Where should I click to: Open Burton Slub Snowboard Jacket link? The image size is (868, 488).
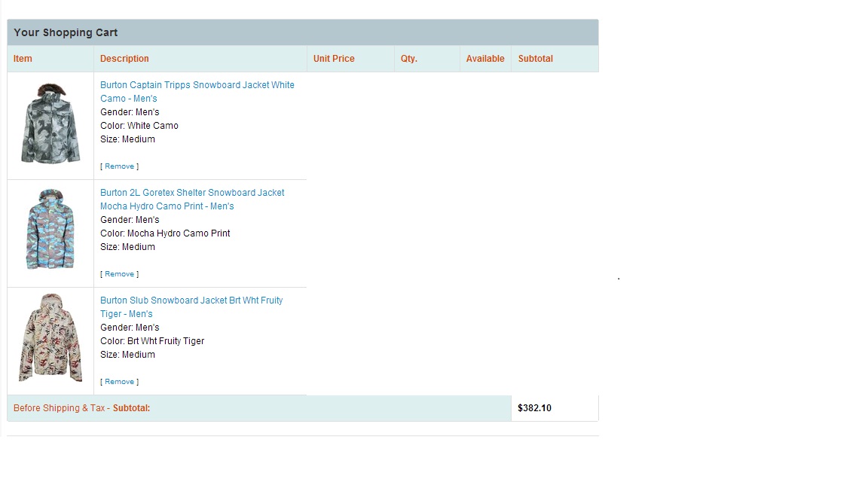click(191, 307)
